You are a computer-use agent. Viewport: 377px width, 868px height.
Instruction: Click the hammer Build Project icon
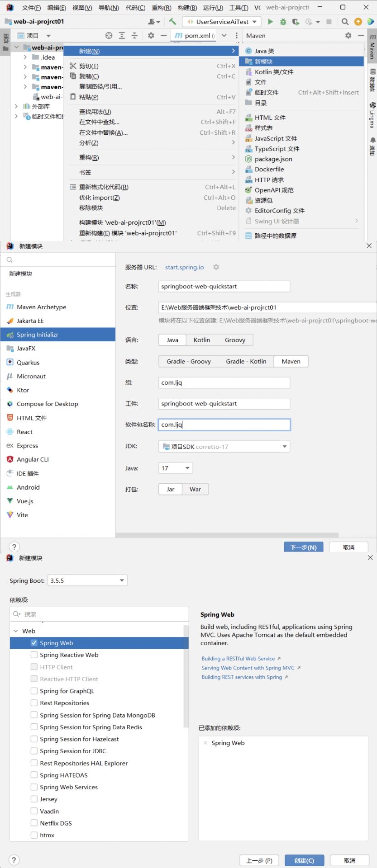172,22
